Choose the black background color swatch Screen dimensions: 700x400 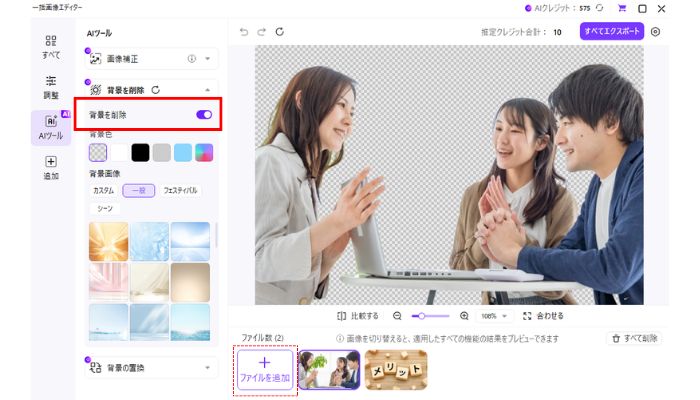click(x=140, y=152)
